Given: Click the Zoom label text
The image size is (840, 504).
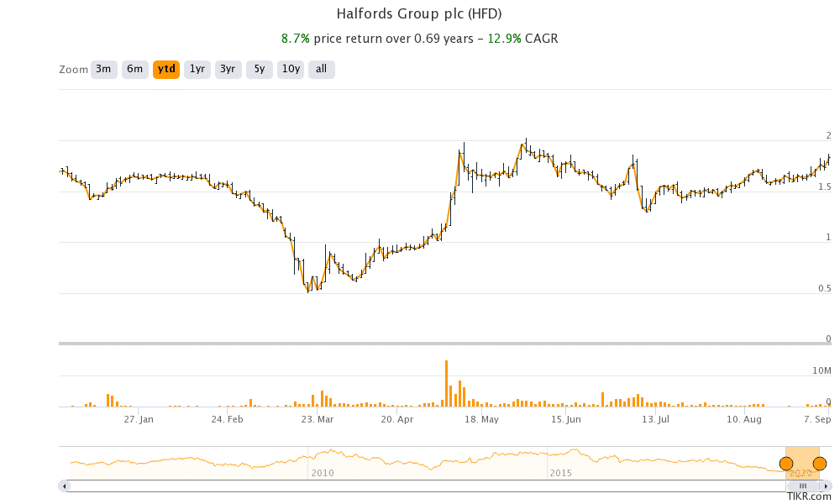Looking at the screenshot, I should [x=73, y=70].
